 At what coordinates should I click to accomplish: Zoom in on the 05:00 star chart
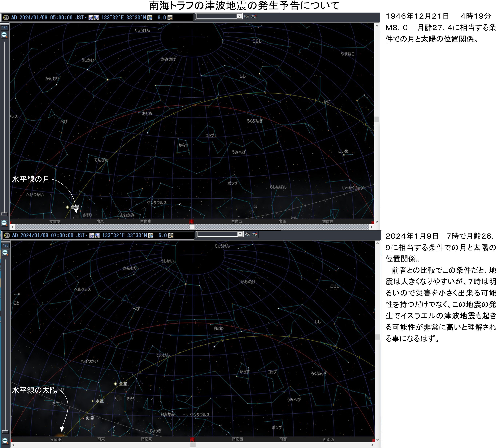(4, 35)
